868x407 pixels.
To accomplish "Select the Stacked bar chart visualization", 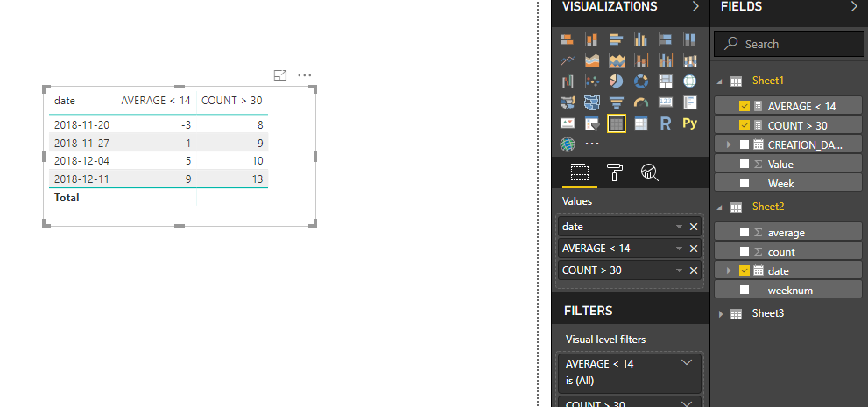I will click(568, 39).
